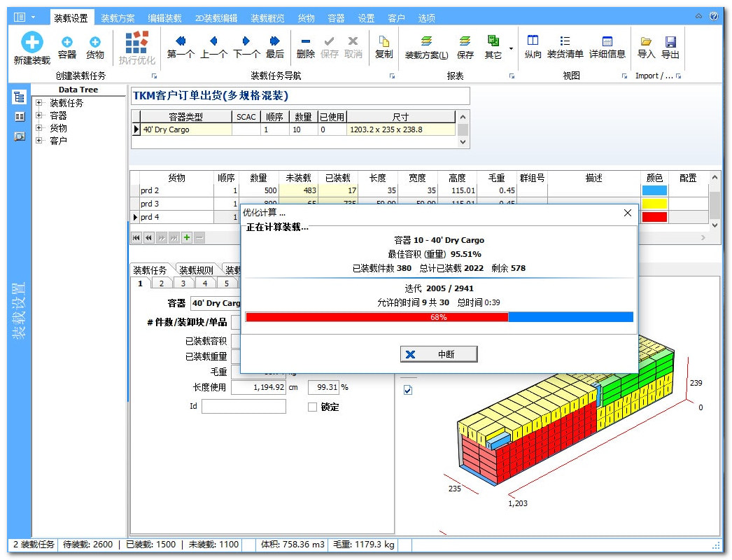The width and height of the screenshot is (732, 560).
Task: Click the red color swatch for prd 4
Action: click(x=654, y=217)
